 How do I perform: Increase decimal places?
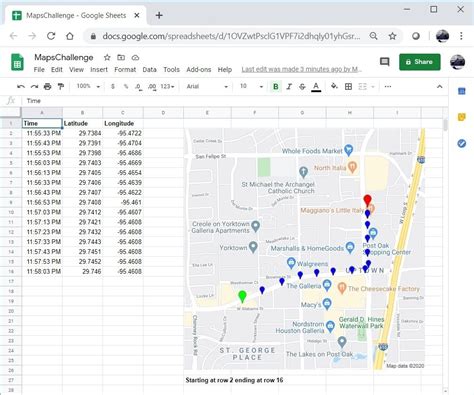click(152, 87)
